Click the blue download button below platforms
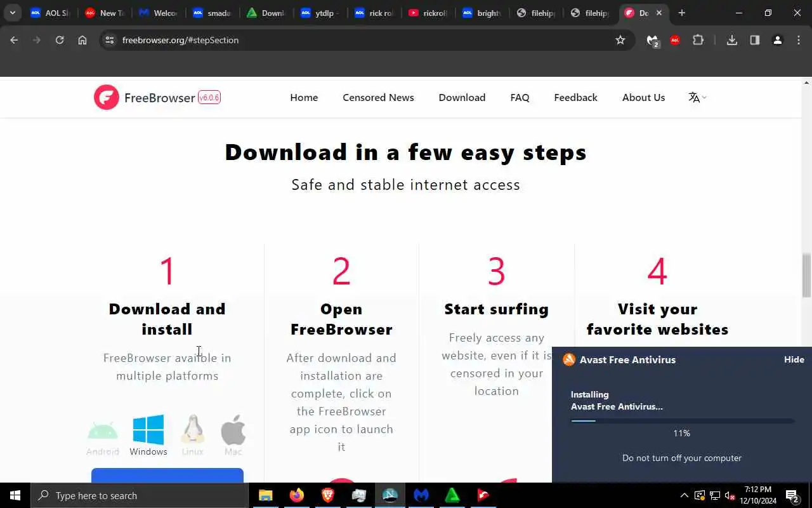 click(167, 475)
